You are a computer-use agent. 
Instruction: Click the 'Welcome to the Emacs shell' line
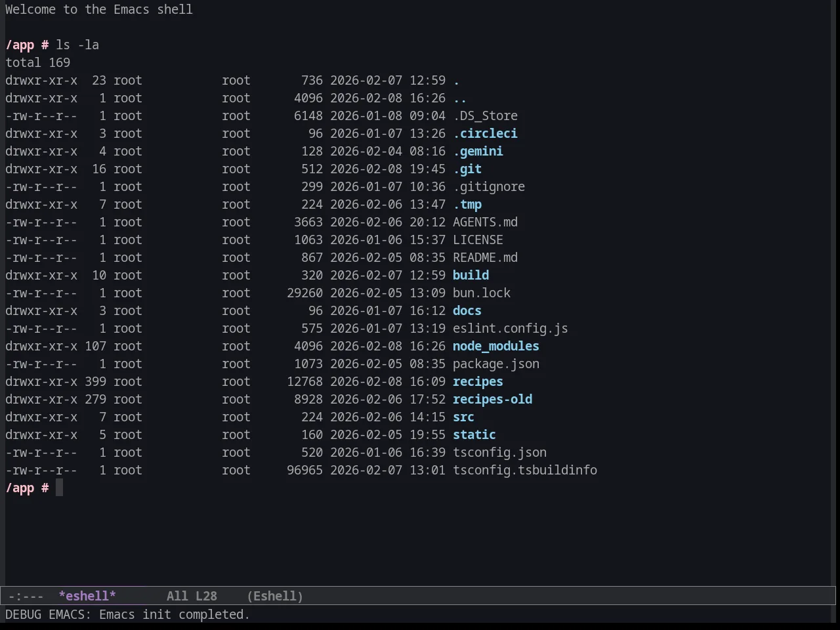[99, 9]
